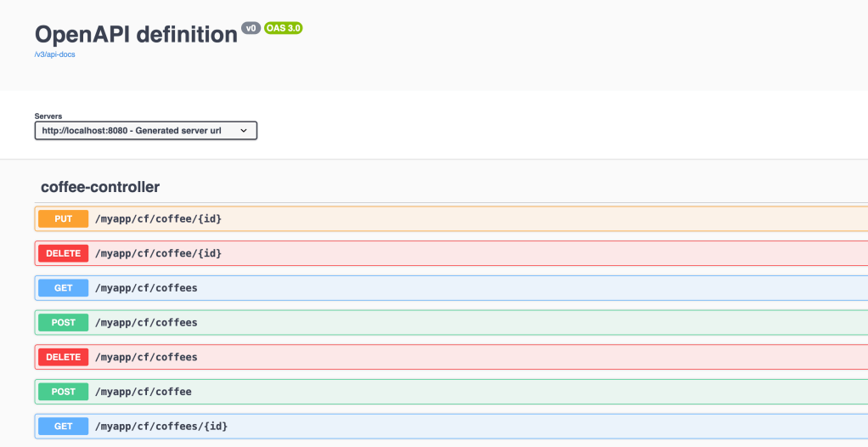The image size is (868, 447).
Task: Click the POST badge for /myapp/cf/coffees
Action: coord(64,323)
